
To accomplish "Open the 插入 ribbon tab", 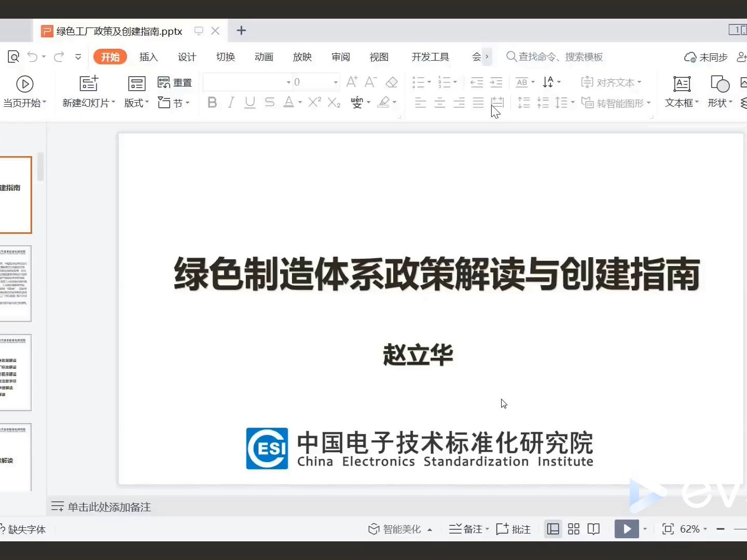I will 148,57.
